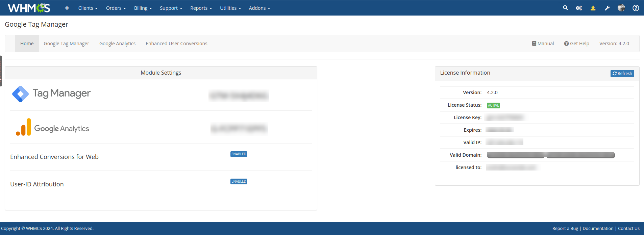
Task: Expand the Reports dropdown menu
Action: click(201, 8)
